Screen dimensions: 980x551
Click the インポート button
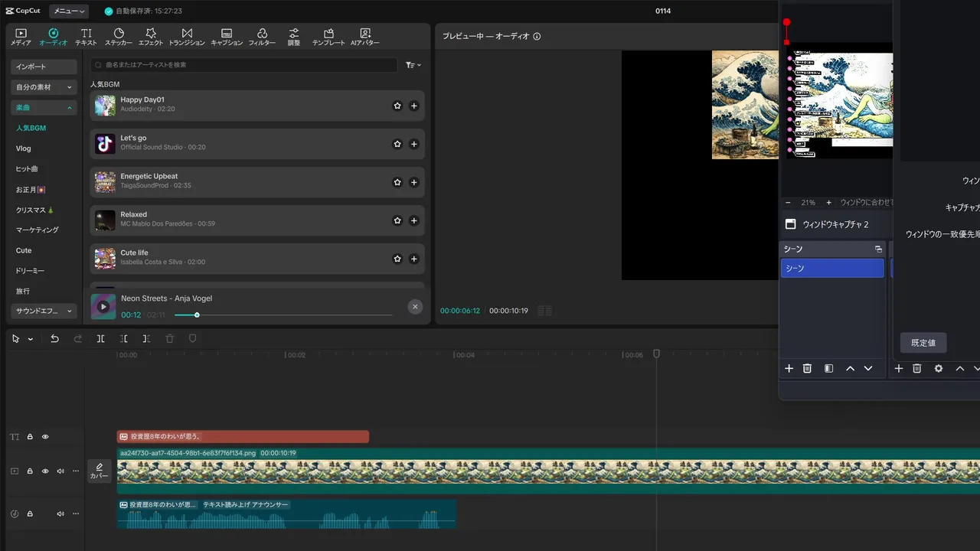(44, 67)
